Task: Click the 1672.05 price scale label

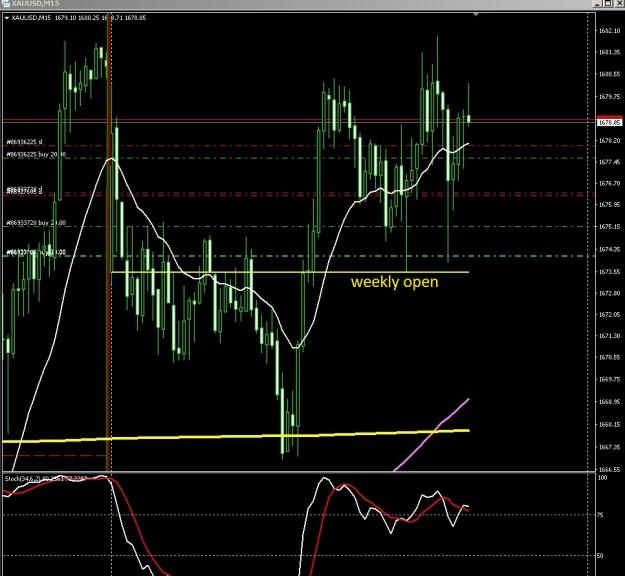Action: [x=609, y=315]
